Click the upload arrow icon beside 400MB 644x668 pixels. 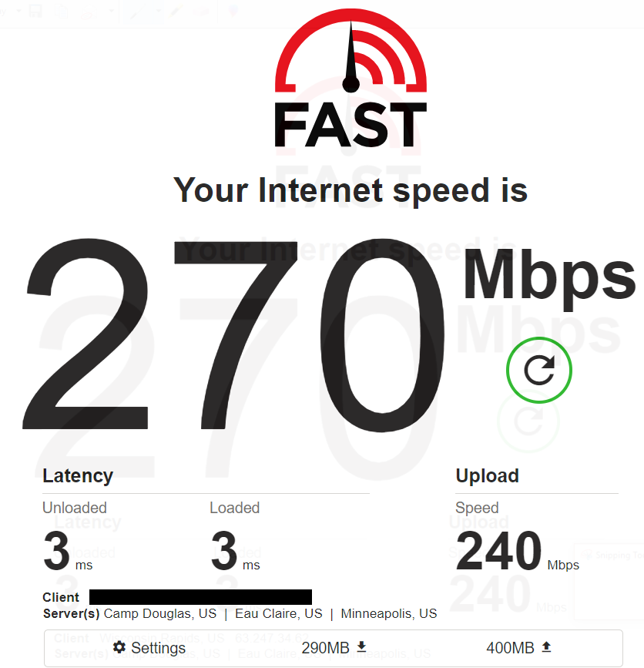tap(546, 646)
